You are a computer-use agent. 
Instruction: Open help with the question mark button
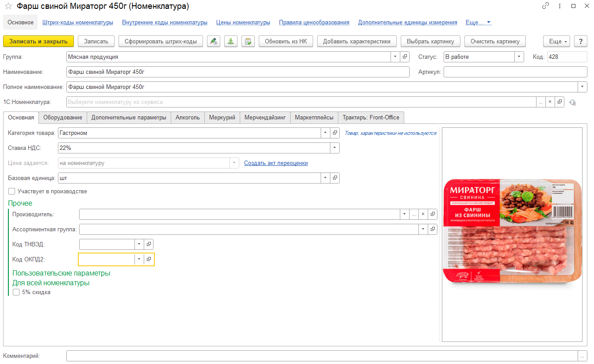[580, 41]
